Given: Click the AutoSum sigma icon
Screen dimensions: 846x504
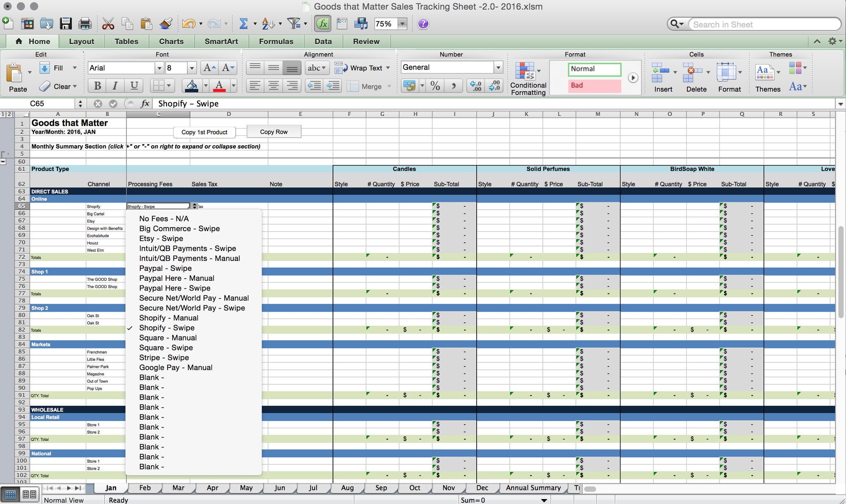Looking at the screenshot, I should (x=244, y=24).
